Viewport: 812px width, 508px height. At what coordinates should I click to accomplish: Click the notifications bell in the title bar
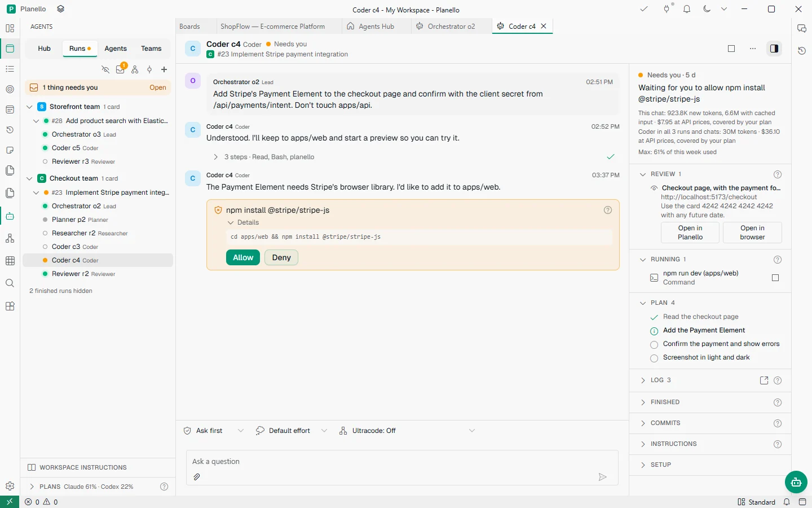[x=687, y=9]
